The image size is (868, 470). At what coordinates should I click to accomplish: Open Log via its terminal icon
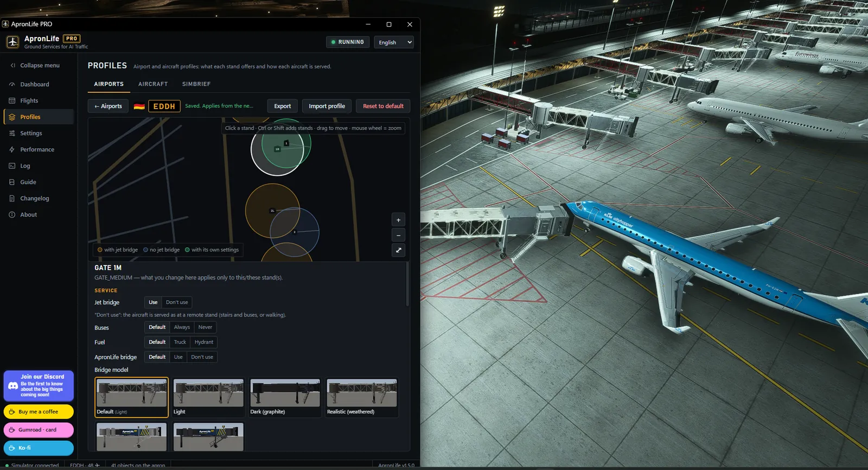tap(12, 166)
